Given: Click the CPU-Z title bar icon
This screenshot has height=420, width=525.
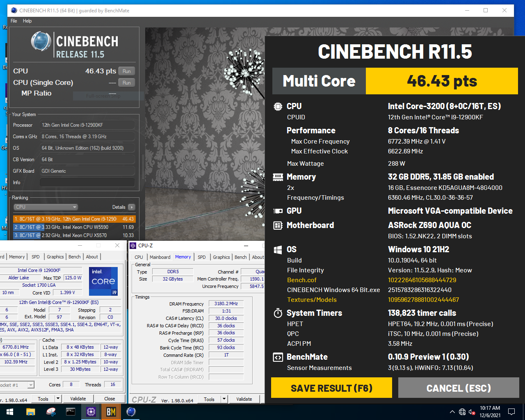Looking at the screenshot, I should click(x=133, y=246).
